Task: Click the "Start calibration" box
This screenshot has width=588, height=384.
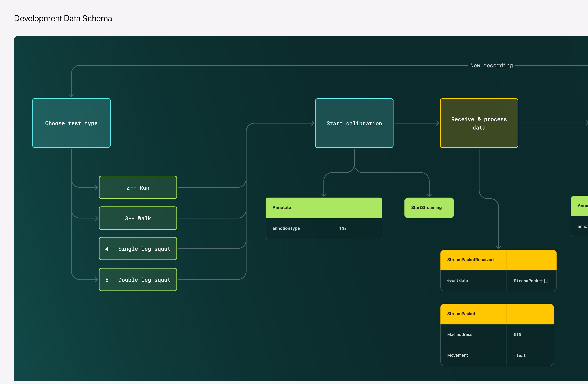Action: click(354, 123)
